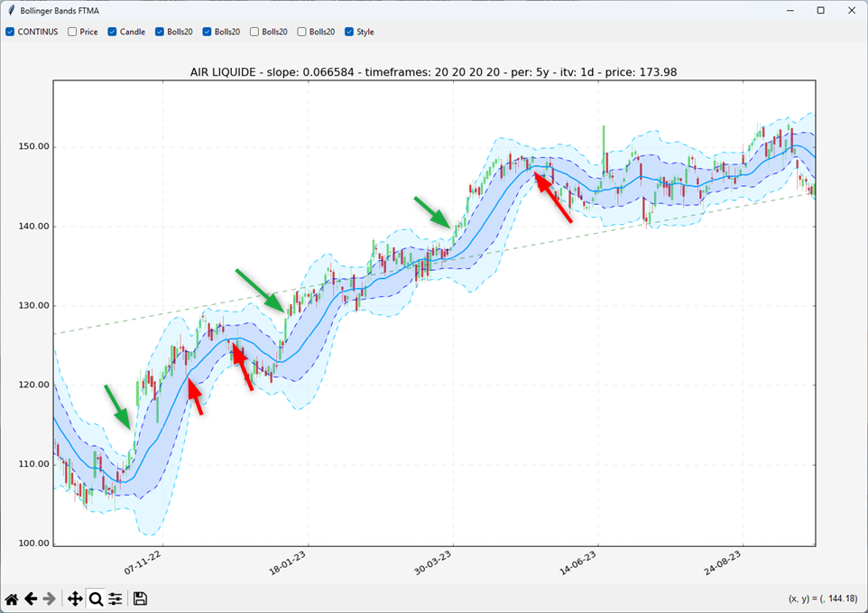The width and height of the screenshot is (868, 613).
Task: Toggle the Zoom magnifier tool
Action: (x=96, y=599)
